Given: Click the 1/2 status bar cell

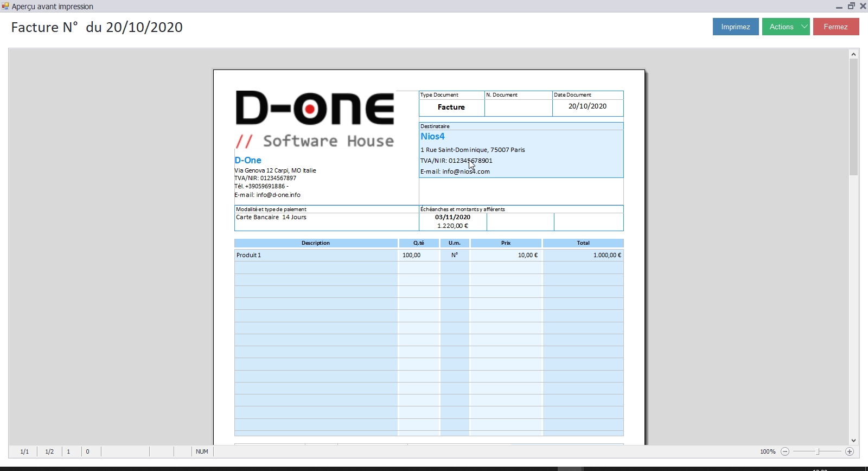Looking at the screenshot, I should point(49,451).
